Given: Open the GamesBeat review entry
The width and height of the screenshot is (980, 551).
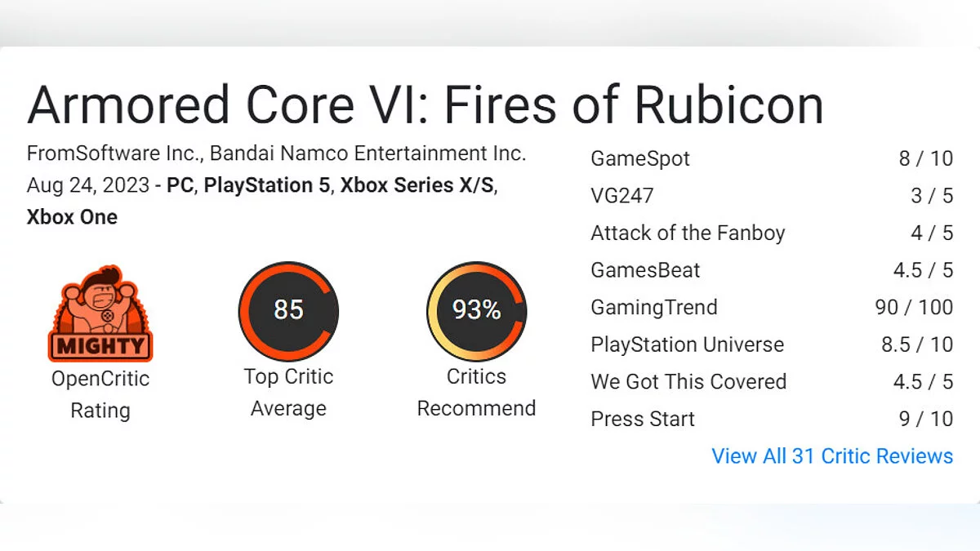Looking at the screenshot, I should click(645, 270).
